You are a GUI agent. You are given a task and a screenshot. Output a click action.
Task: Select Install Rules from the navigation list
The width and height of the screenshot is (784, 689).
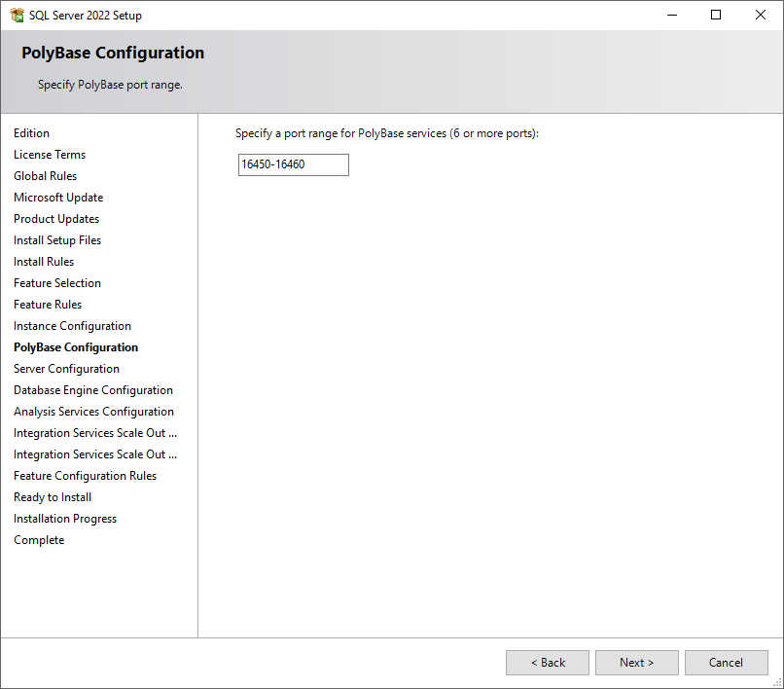43,261
